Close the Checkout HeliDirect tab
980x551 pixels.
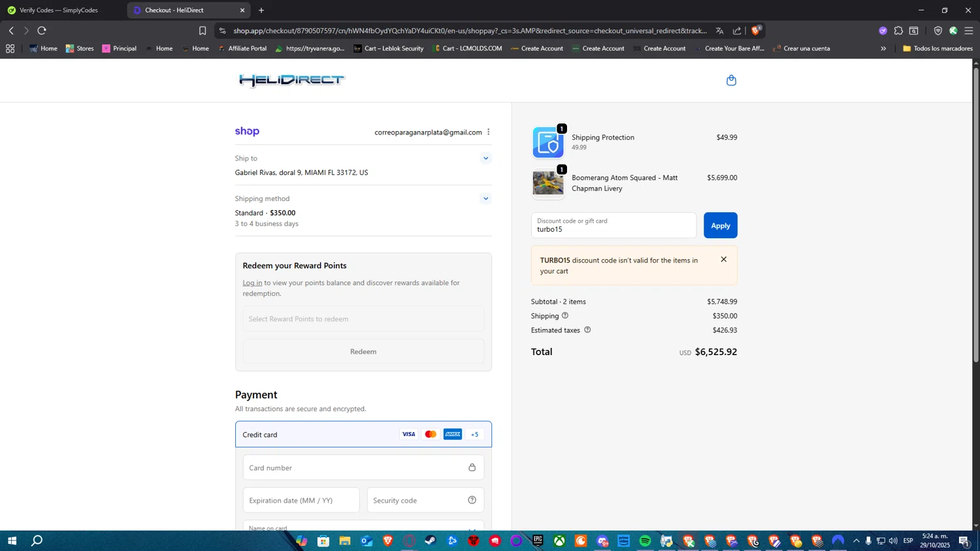tap(242, 10)
